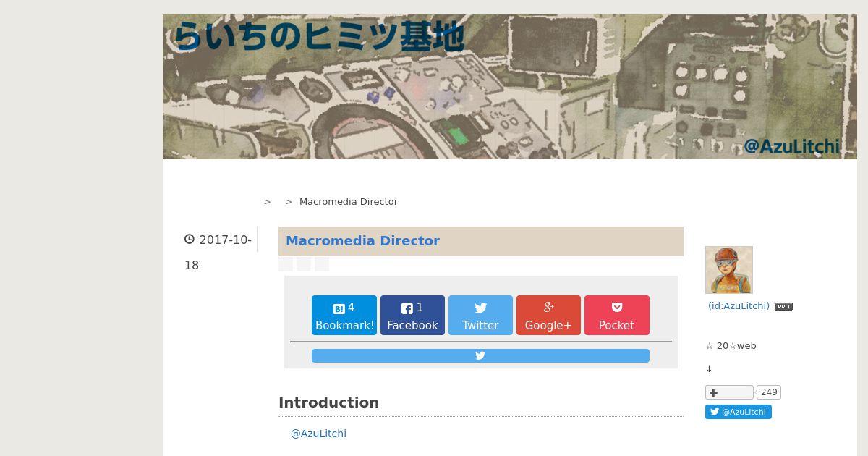Open the 2017-10-18 date archive link
This screenshot has height=456, width=868.
coord(218,253)
